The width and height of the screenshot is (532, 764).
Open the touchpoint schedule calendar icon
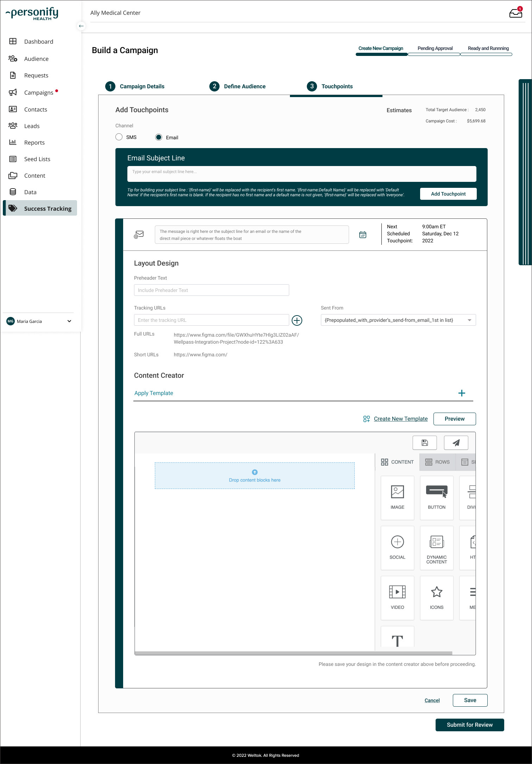click(x=363, y=235)
